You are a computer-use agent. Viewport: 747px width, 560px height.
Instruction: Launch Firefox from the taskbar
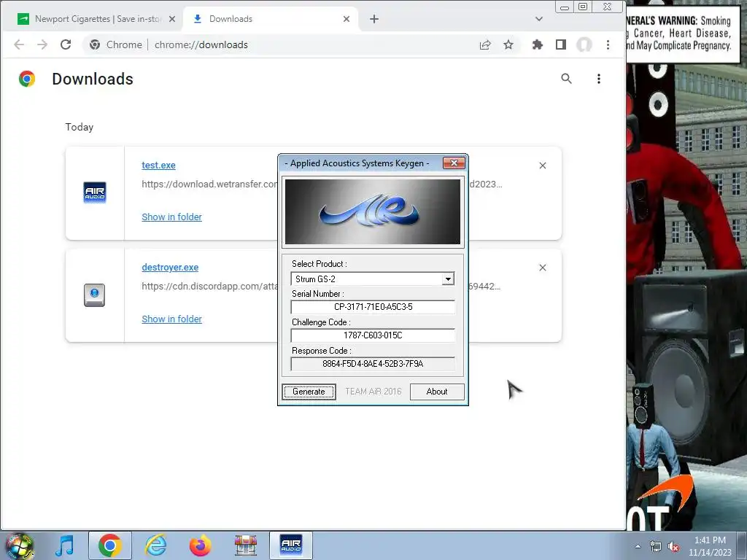[x=201, y=545]
